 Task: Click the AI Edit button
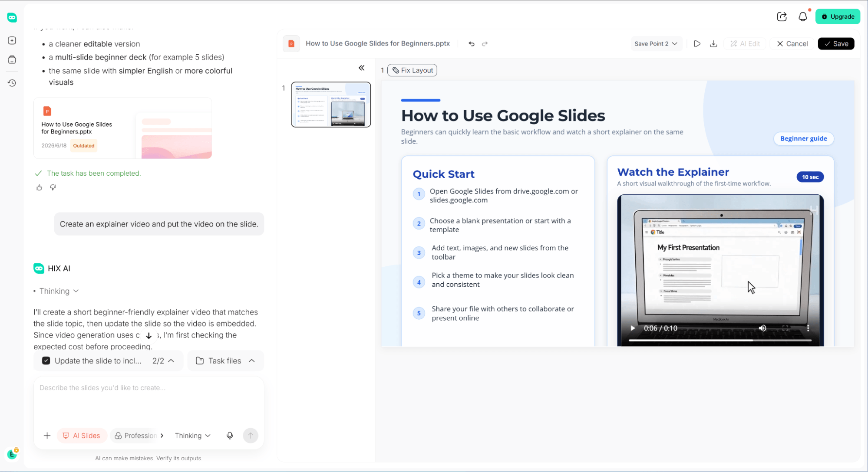pos(745,44)
